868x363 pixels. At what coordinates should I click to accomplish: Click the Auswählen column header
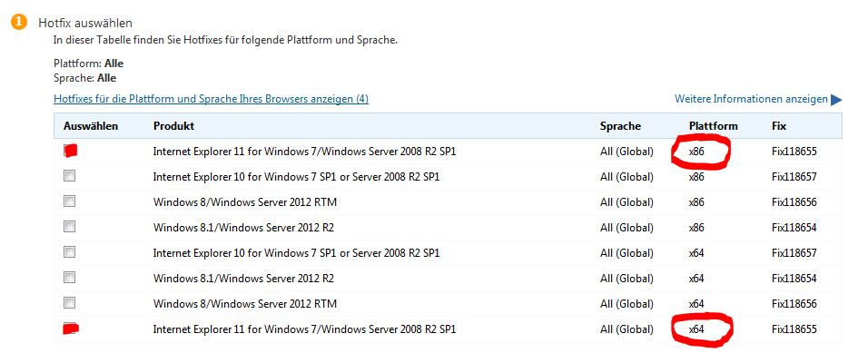(91, 125)
